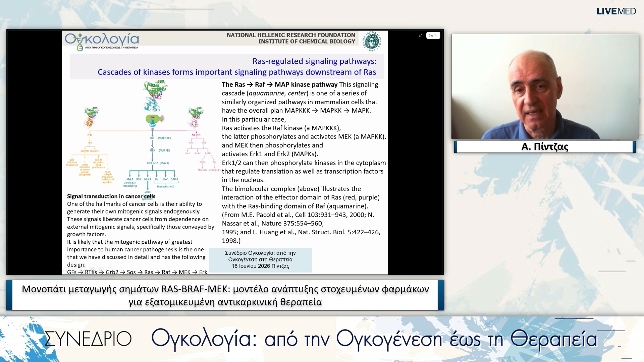Open the slideshow pen tools icon
This screenshot has height=362, width=644.
click(84, 270)
